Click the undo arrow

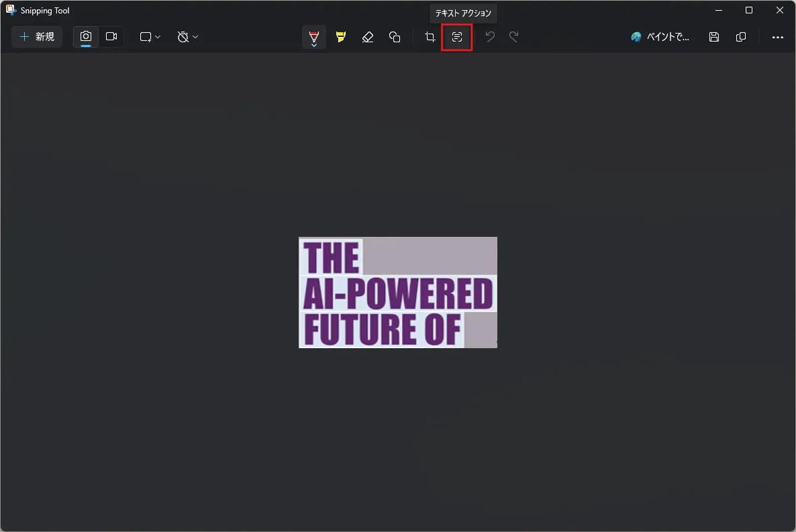click(490, 37)
